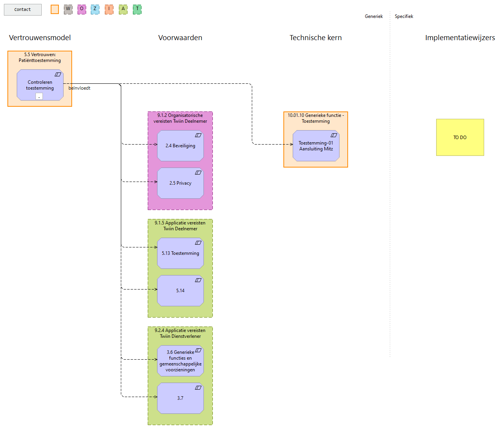Open the 2.5 Privacy node
This screenshot has height=429, width=504.
180,183
